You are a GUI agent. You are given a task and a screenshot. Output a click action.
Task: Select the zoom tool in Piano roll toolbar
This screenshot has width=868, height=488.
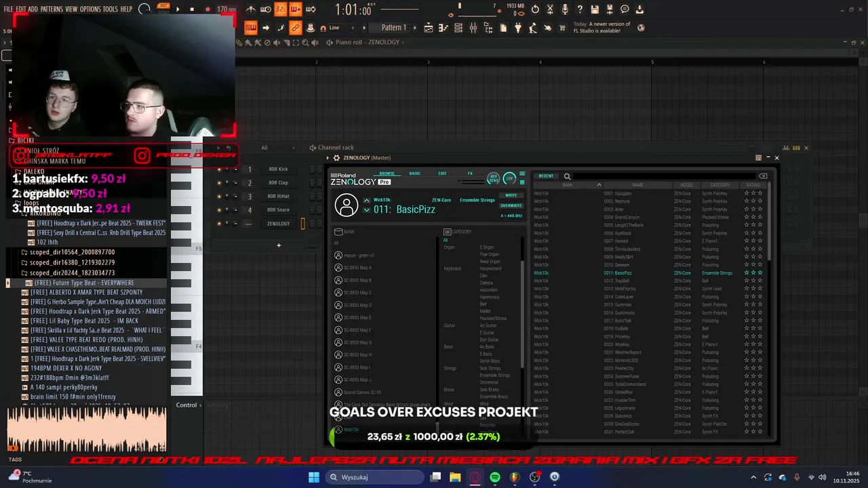[305, 42]
